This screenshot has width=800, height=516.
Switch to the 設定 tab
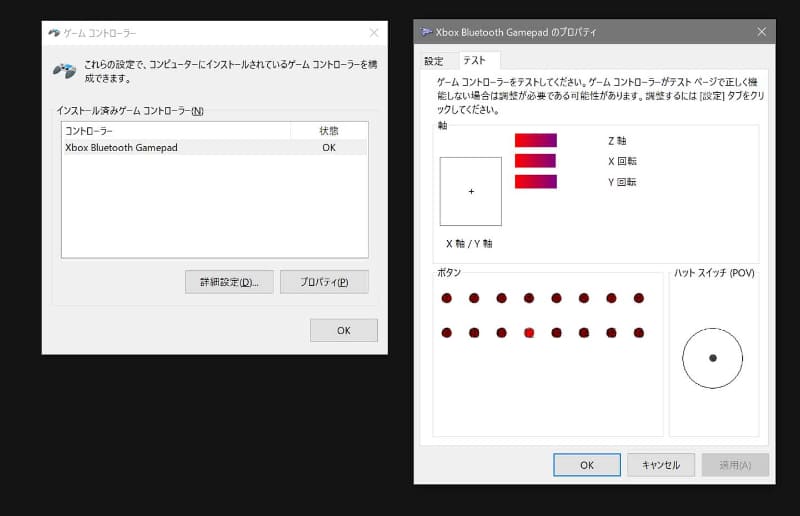pyautogui.click(x=434, y=61)
